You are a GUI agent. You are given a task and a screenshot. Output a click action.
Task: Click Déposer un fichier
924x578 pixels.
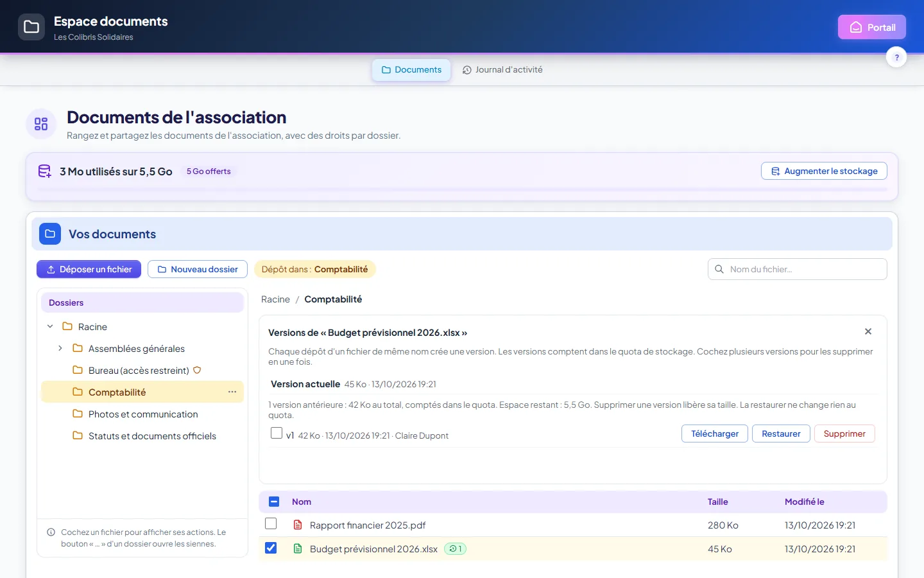coord(89,269)
